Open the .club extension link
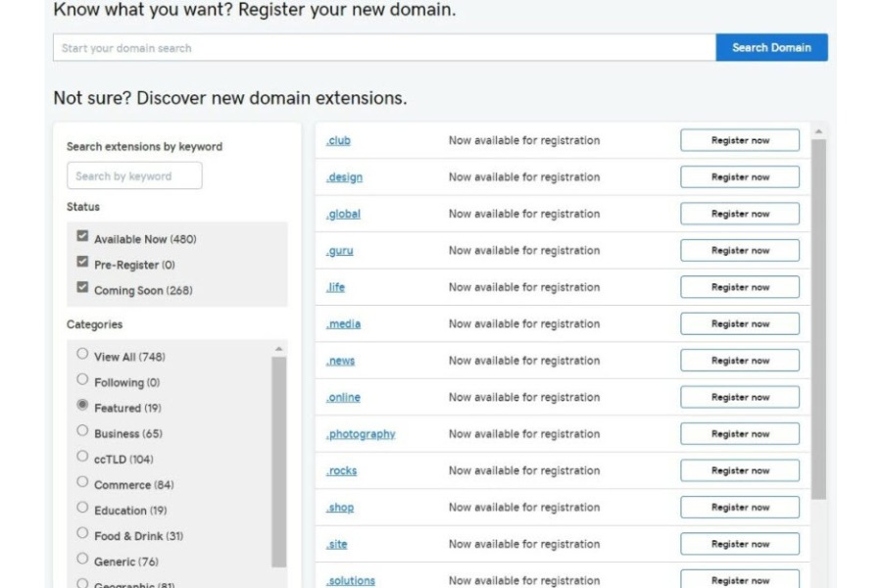The image size is (882, 588). [338, 140]
